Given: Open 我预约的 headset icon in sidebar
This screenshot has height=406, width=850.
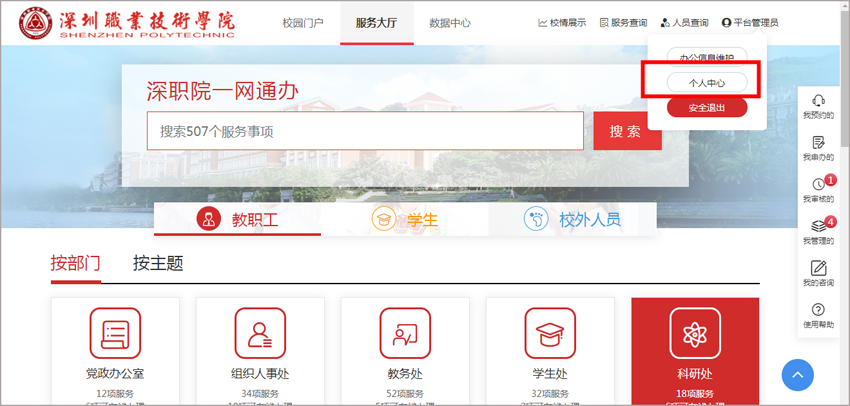Looking at the screenshot, I should tap(818, 101).
